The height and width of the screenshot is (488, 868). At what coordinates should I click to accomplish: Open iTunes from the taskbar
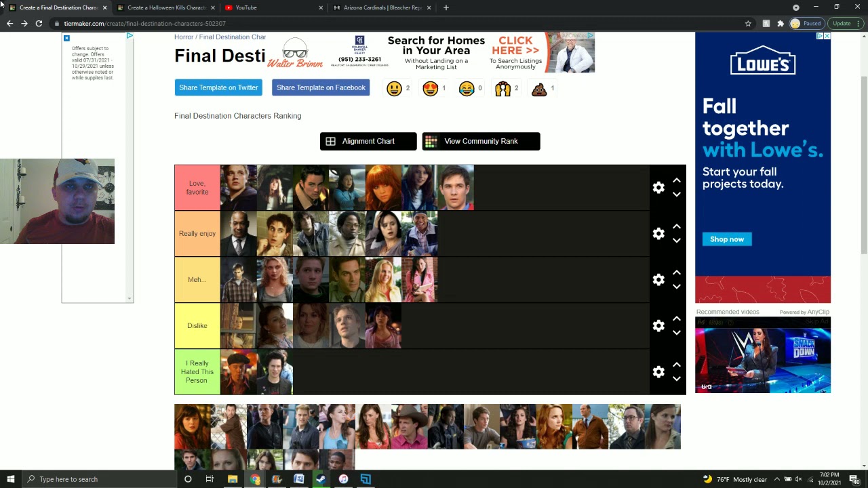point(343,479)
